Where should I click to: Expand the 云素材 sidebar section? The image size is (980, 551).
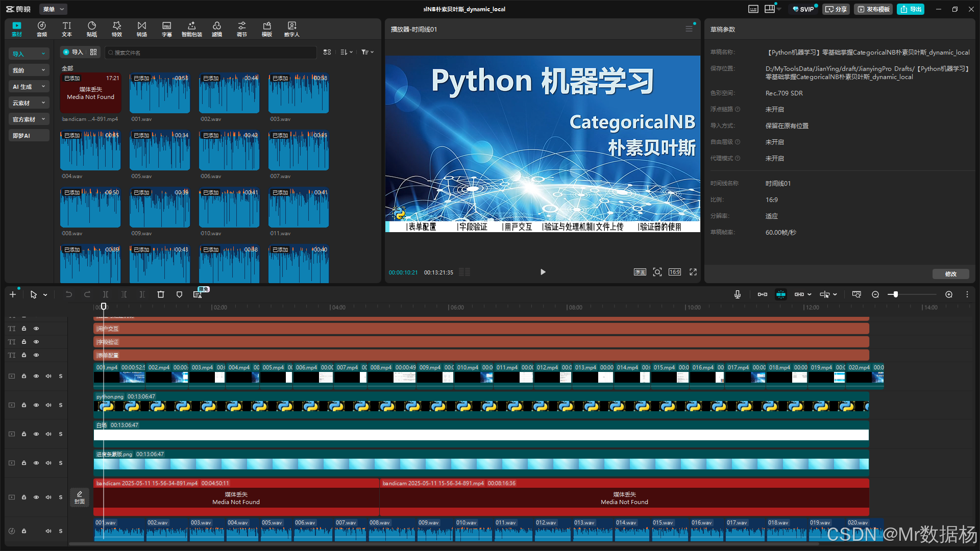[x=29, y=103]
